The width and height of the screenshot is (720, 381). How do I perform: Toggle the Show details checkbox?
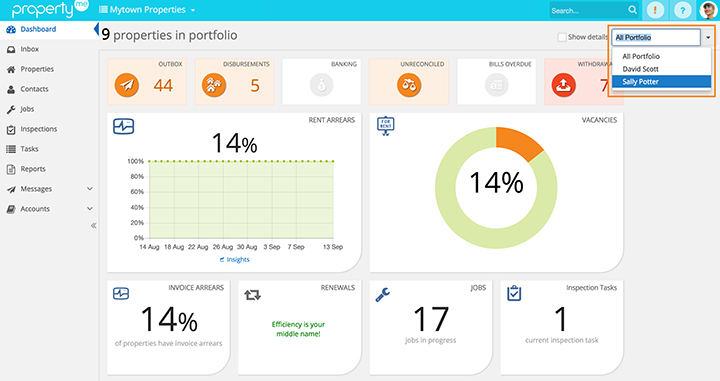pyautogui.click(x=562, y=37)
